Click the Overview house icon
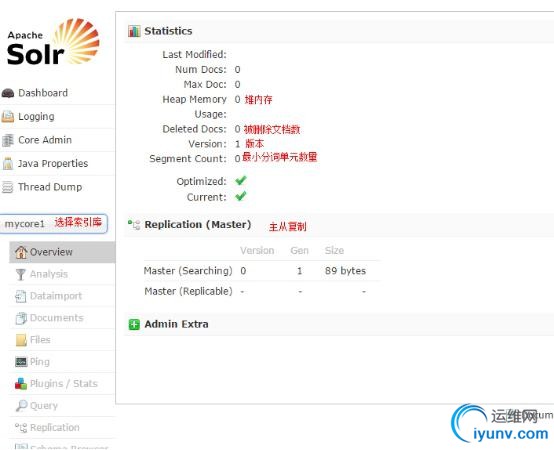 21,252
